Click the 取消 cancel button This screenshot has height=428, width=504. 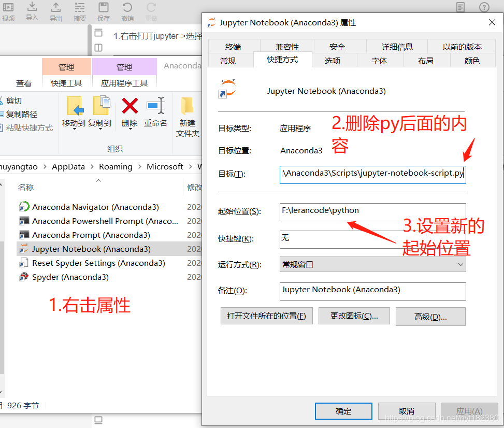coord(407,411)
